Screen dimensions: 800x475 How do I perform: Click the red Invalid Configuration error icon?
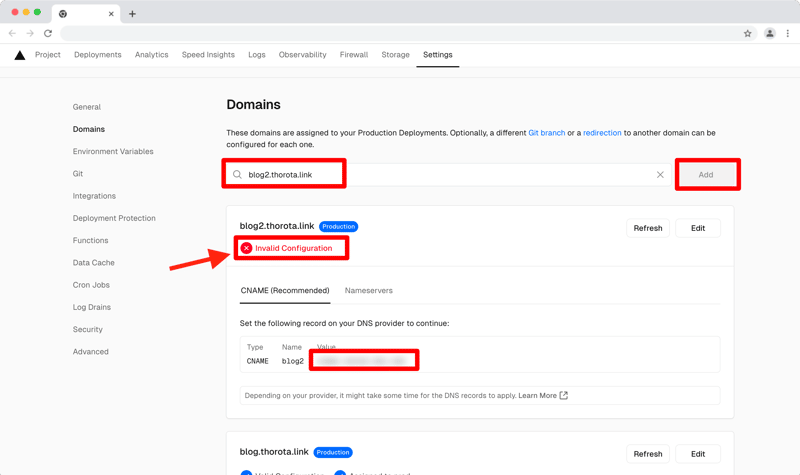tap(246, 248)
